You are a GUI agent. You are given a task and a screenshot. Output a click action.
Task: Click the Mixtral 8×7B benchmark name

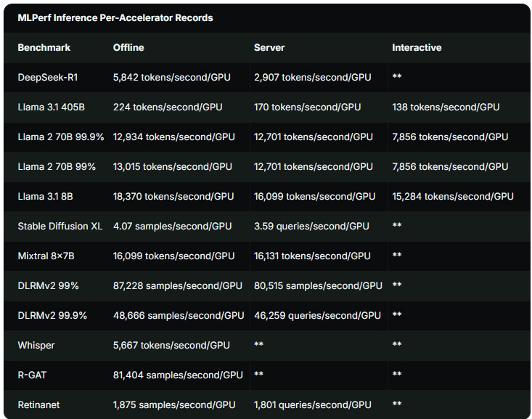pyautogui.click(x=46, y=256)
